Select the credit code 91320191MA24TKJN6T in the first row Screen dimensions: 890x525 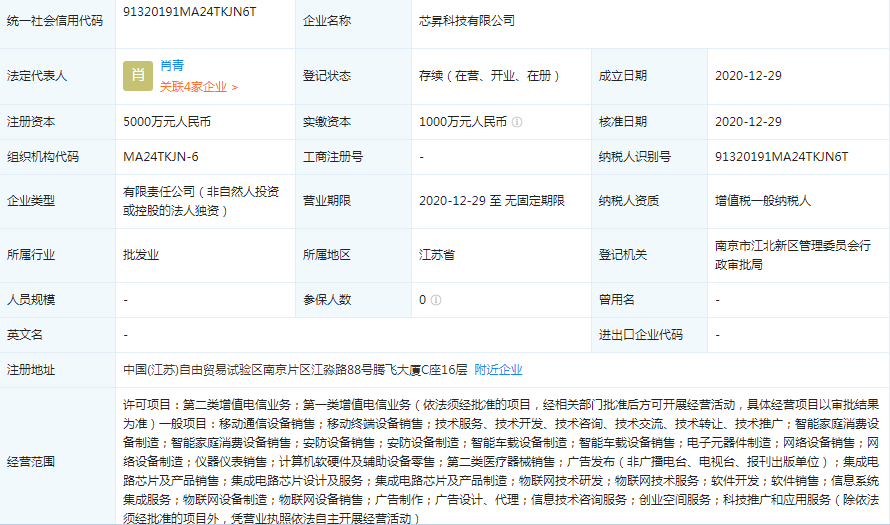(x=190, y=12)
